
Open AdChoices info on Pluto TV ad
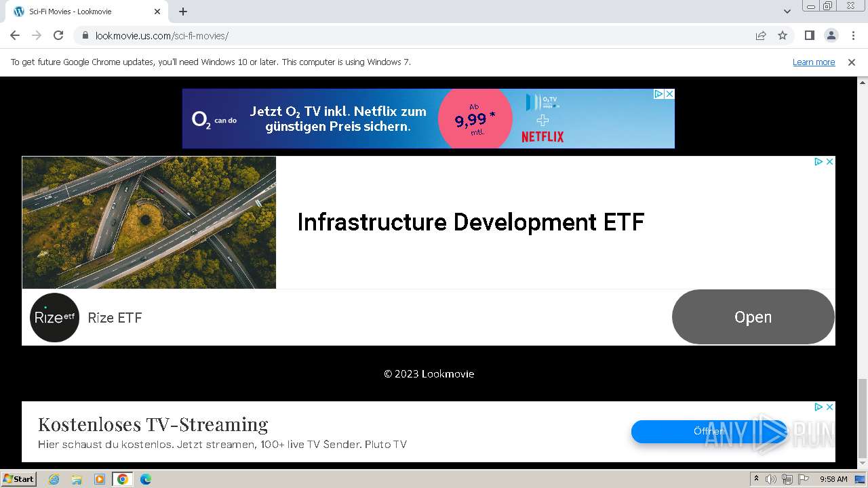[818, 407]
